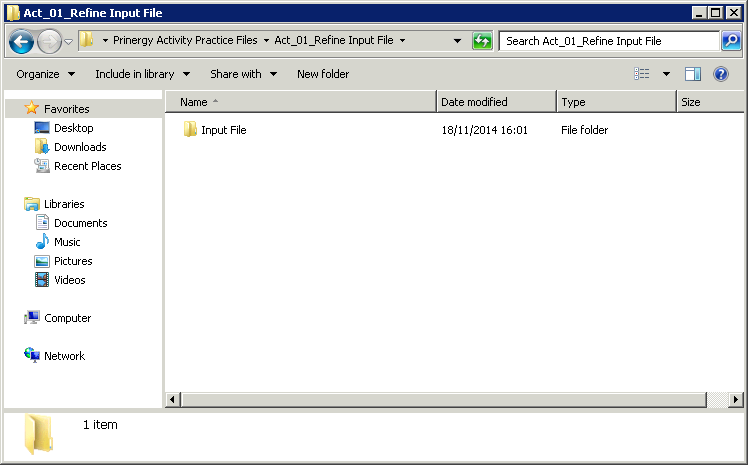Sort by Name column header
The height and width of the screenshot is (465, 748).
(301, 102)
